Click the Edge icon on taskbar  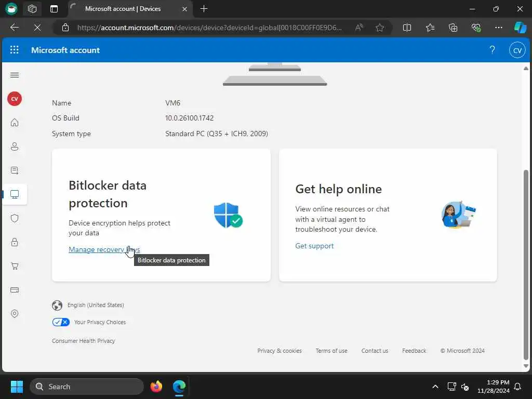[x=179, y=387]
